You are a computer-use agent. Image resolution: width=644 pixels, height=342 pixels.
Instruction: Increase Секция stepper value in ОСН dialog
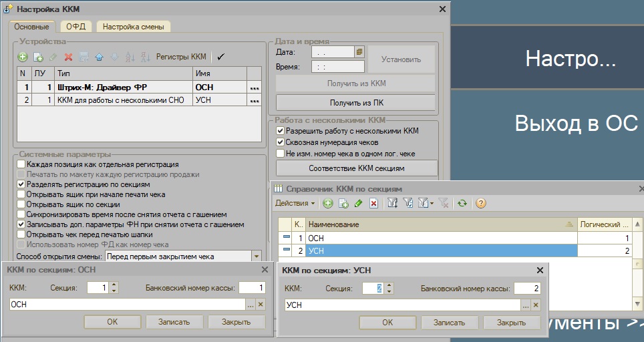coord(114,285)
